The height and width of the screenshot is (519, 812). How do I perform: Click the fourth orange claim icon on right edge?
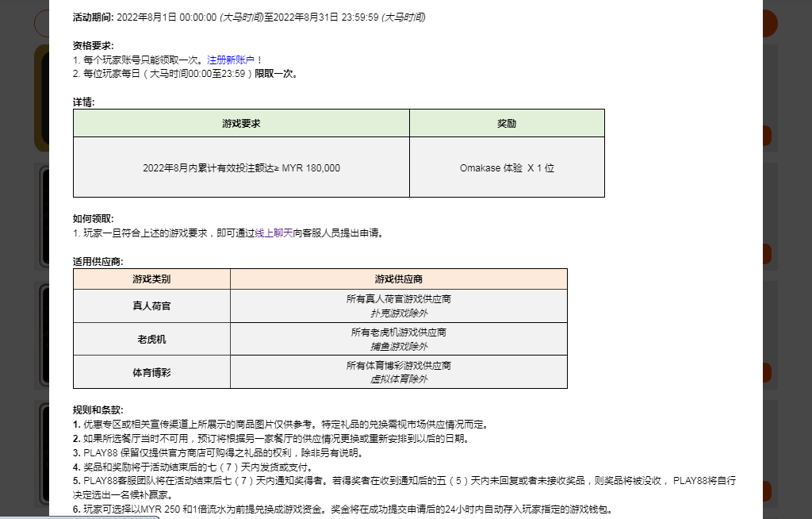click(768, 372)
